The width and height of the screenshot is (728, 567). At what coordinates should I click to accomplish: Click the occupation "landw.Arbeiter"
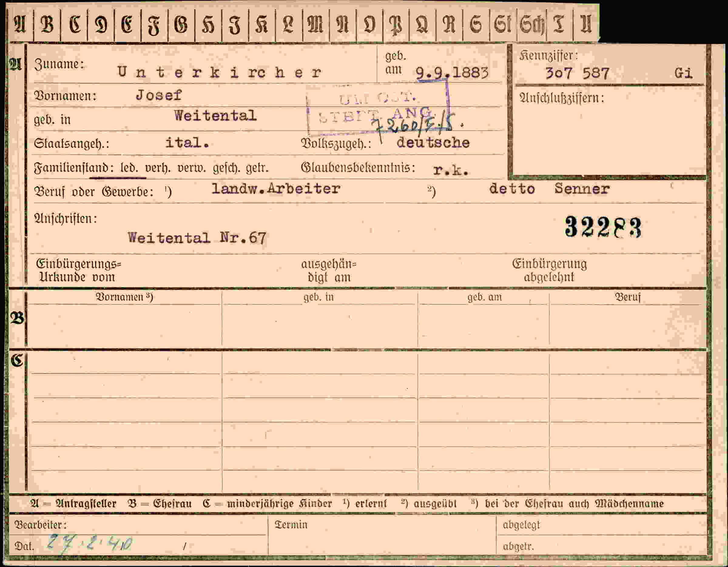276,189
